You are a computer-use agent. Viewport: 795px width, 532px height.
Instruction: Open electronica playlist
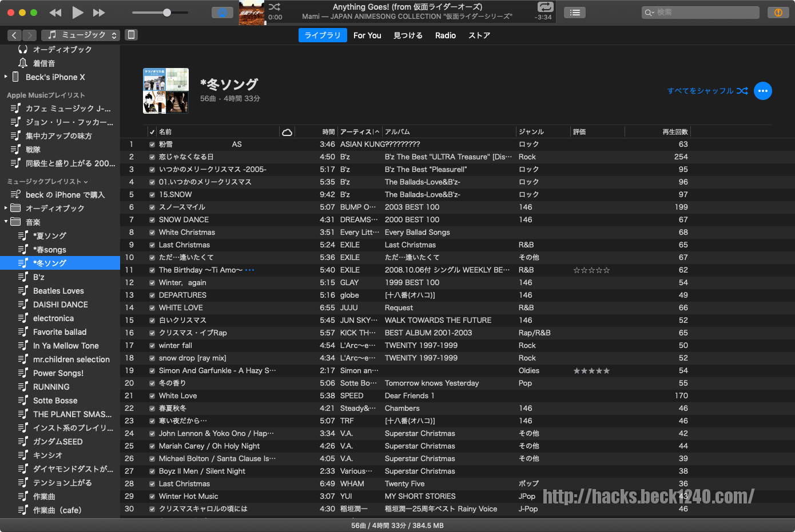pos(60,318)
